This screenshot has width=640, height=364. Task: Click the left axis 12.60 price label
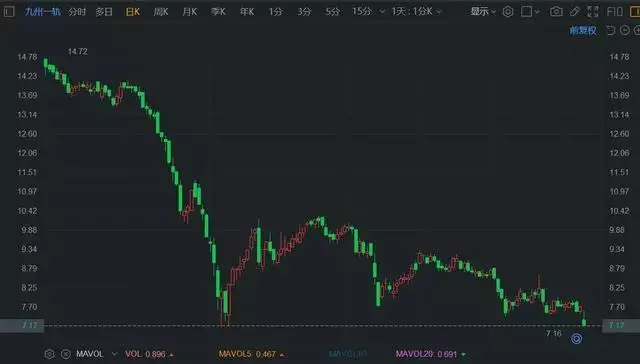tap(27, 134)
